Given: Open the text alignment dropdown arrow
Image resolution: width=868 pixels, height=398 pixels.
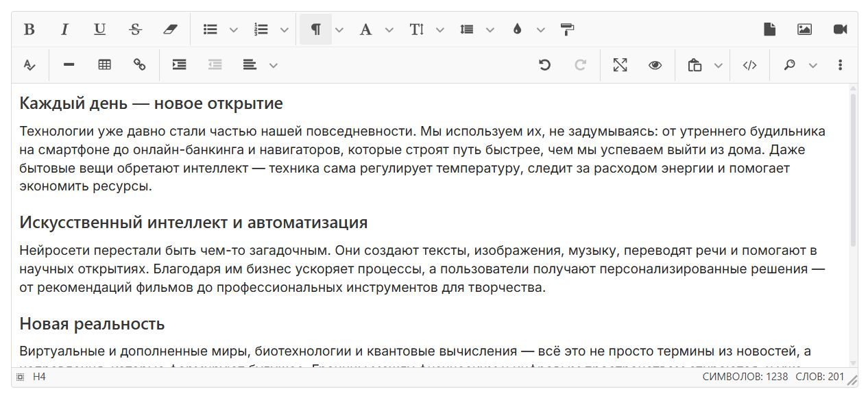Looking at the screenshot, I should [274, 65].
